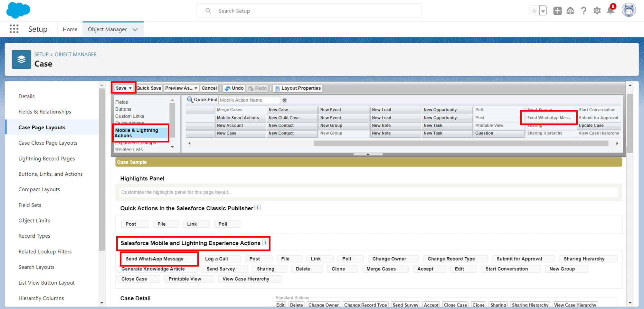Image resolution: width=644 pixels, height=309 pixels.
Task: Click the Salesforce cloud logo
Action: tap(18, 10)
